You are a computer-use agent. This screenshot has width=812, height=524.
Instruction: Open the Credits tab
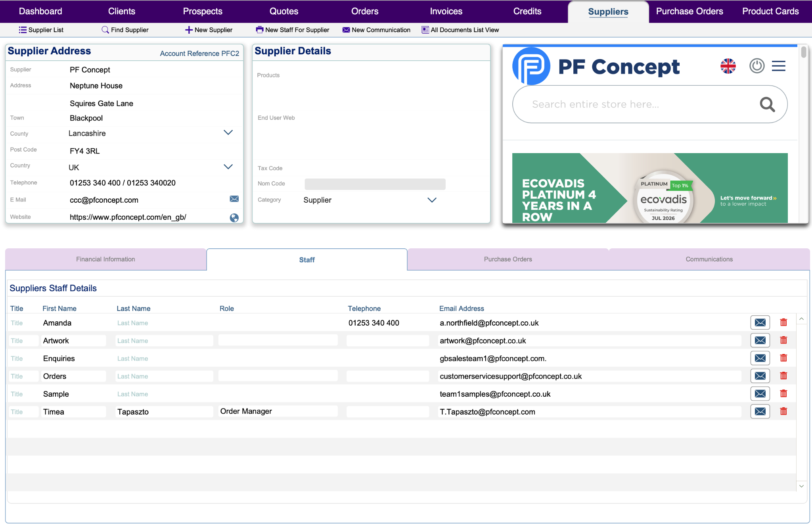click(x=527, y=11)
